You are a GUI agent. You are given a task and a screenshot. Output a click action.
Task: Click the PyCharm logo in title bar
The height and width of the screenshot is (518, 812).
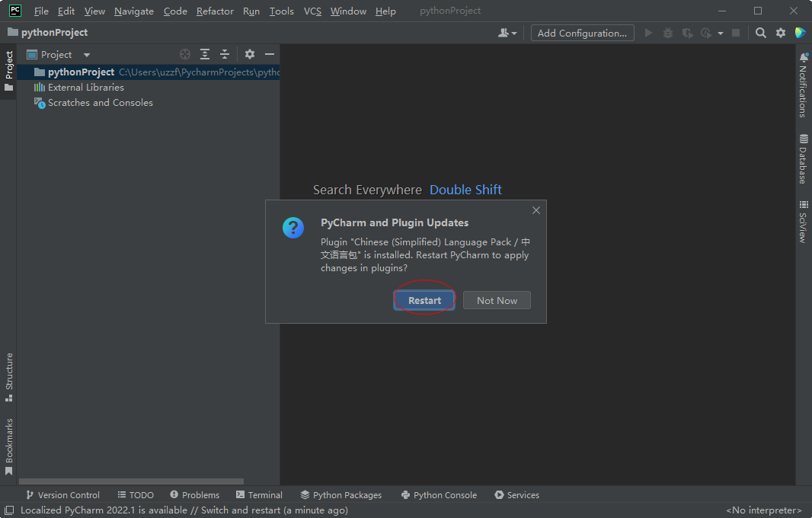[15, 11]
